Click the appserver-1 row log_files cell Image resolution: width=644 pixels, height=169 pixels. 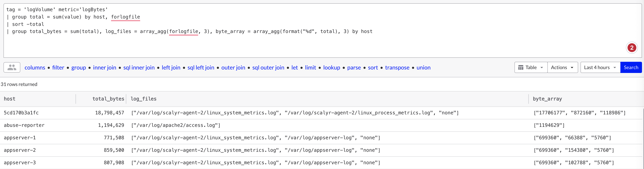tap(256, 138)
